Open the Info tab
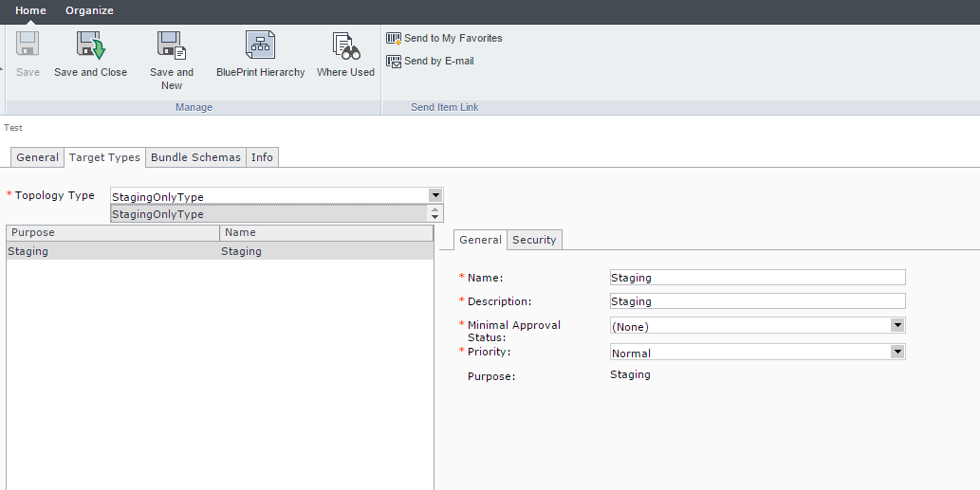 (262, 157)
